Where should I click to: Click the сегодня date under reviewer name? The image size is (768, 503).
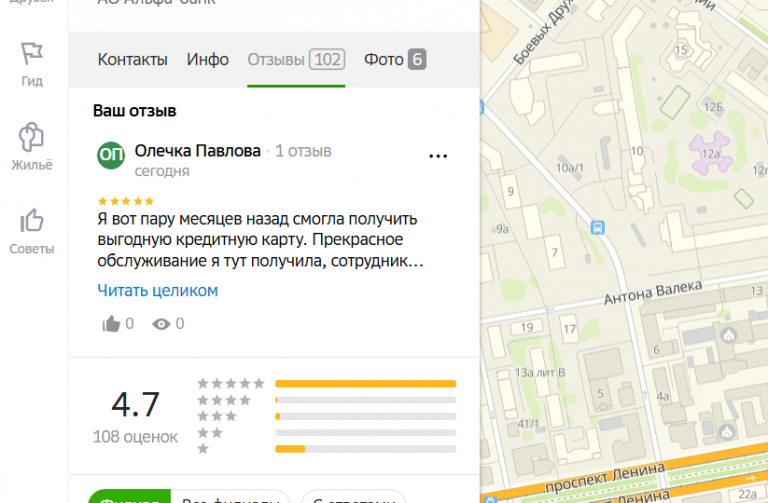point(162,171)
